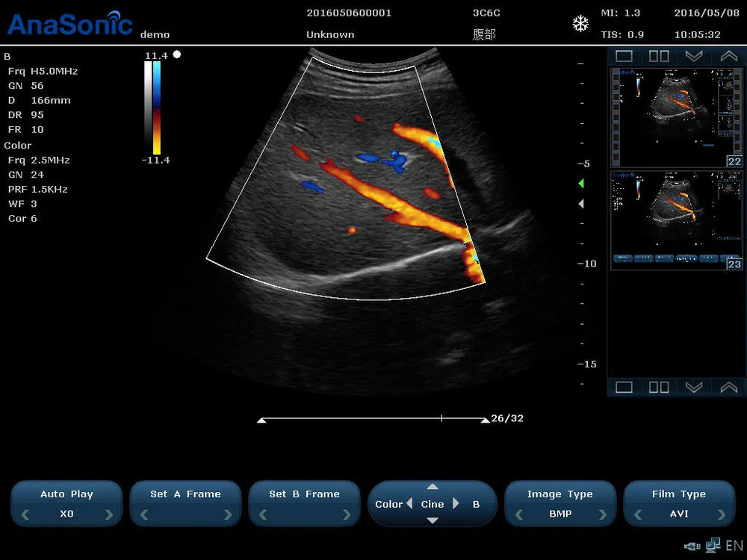
Task: Click page-up chevron in top thumbnail toolbar
Action: [728, 56]
